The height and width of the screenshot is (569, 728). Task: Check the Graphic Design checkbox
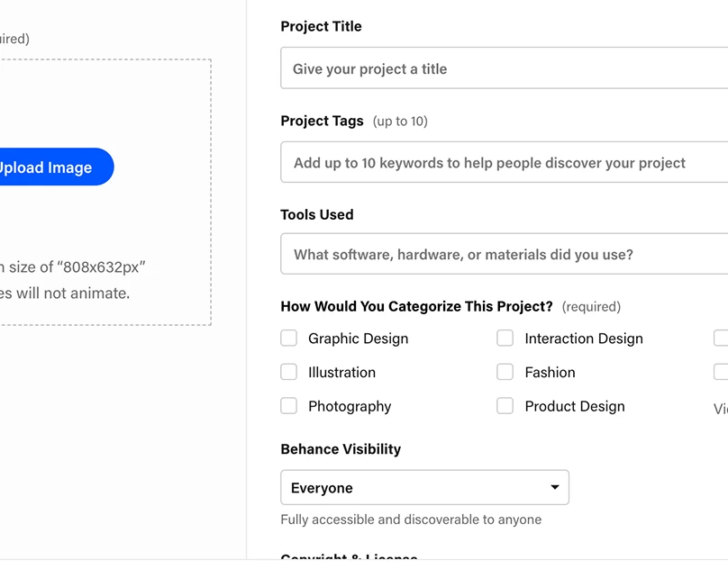tap(289, 339)
